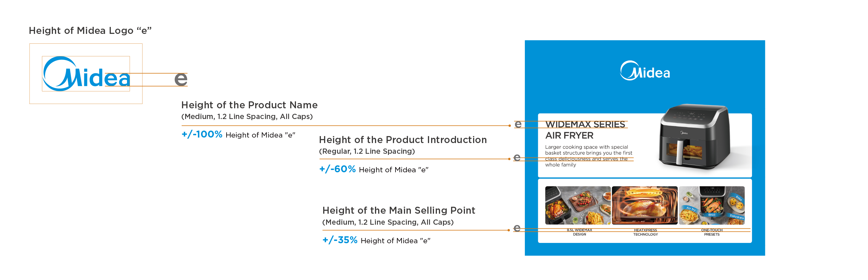
Task: Select the air fryer product image
Action: [x=695, y=137]
